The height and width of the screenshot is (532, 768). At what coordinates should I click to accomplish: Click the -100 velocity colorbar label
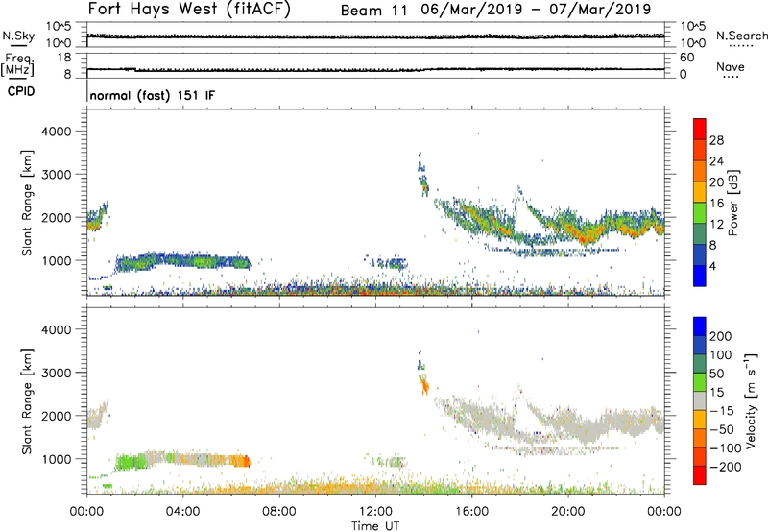[725, 448]
